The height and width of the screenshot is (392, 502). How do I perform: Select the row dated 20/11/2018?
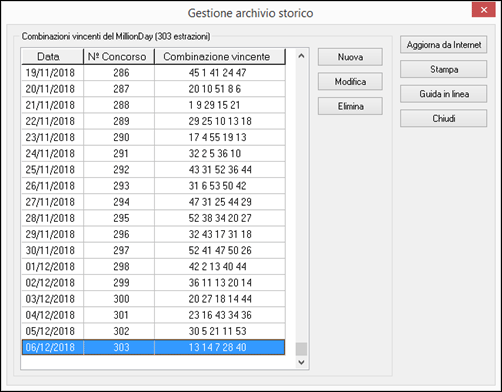pos(153,89)
